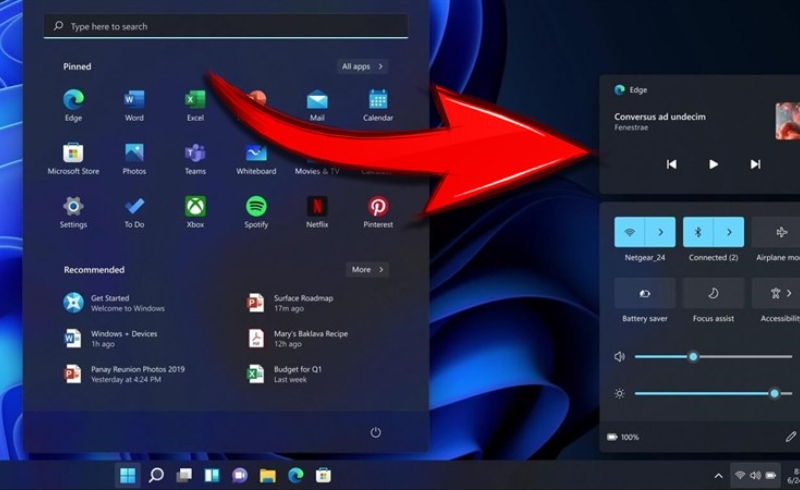The width and height of the screenshot is (800, 490).
Task: Click the Edge label in media panel
Action: pos(638,90)
